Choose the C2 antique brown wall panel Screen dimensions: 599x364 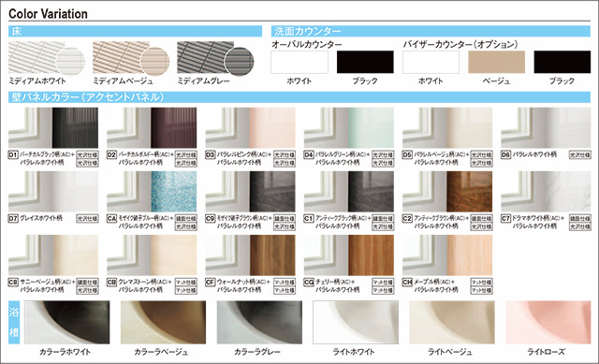[447, 192]
